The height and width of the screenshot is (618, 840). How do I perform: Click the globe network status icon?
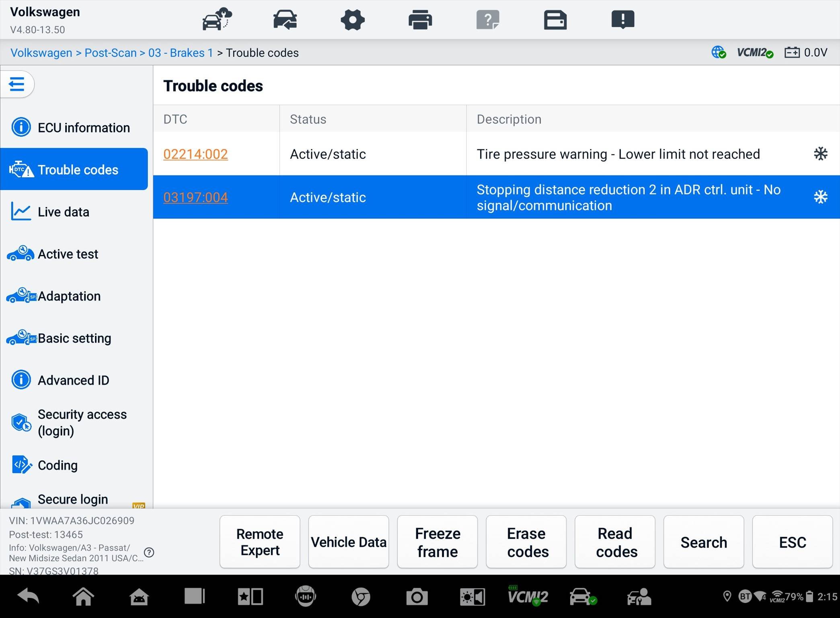719,53
